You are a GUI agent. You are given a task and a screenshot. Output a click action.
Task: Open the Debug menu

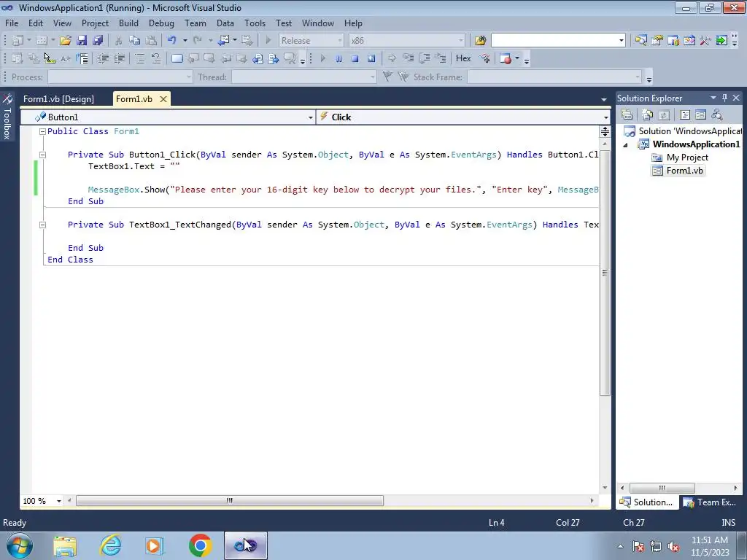click(x=161, y=23)
